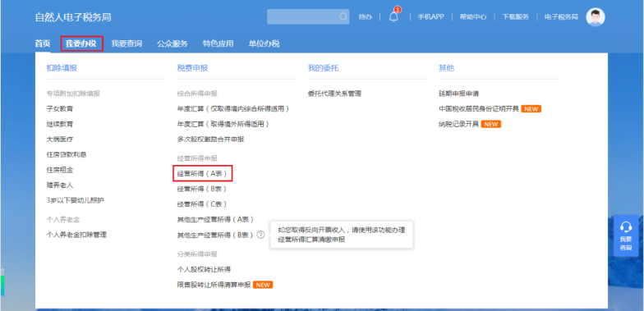Open 其他生产经营所得（B表）
The height and width of the screenshot is (311, 644).
coord(215,235)
